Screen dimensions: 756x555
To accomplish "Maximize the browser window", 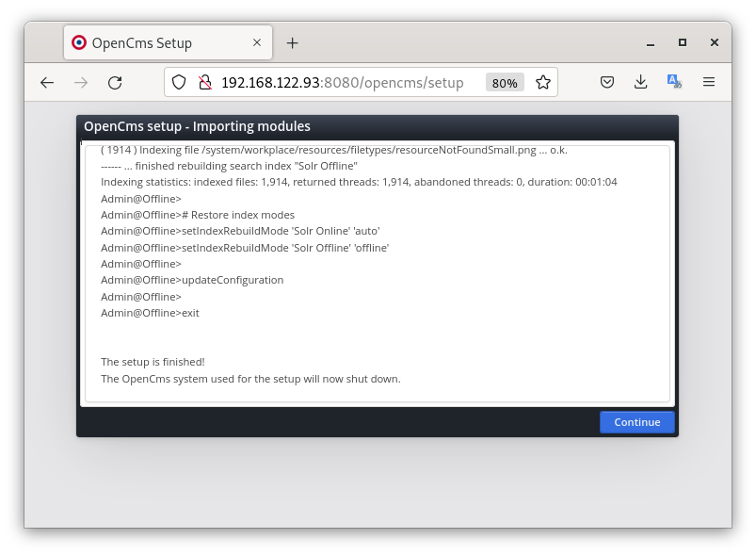I will (683, 42).
